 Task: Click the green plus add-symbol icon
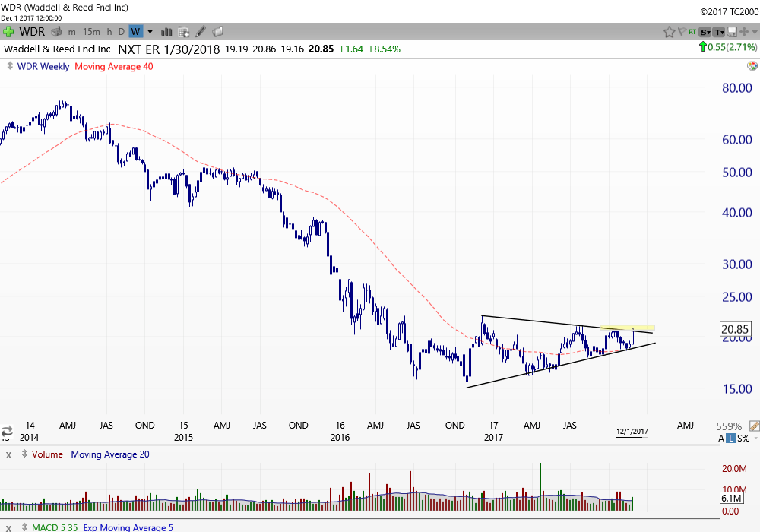point(9,31)
